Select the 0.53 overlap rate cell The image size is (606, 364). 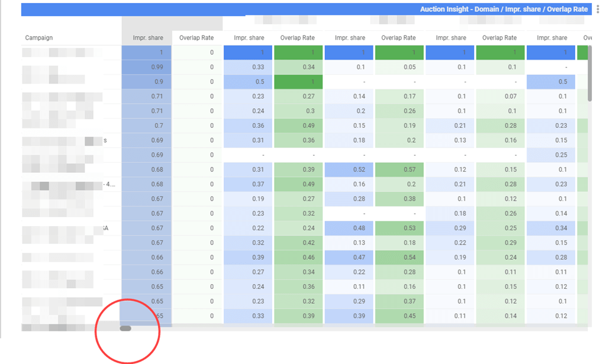pyautogui.click(x=399, y=228)
